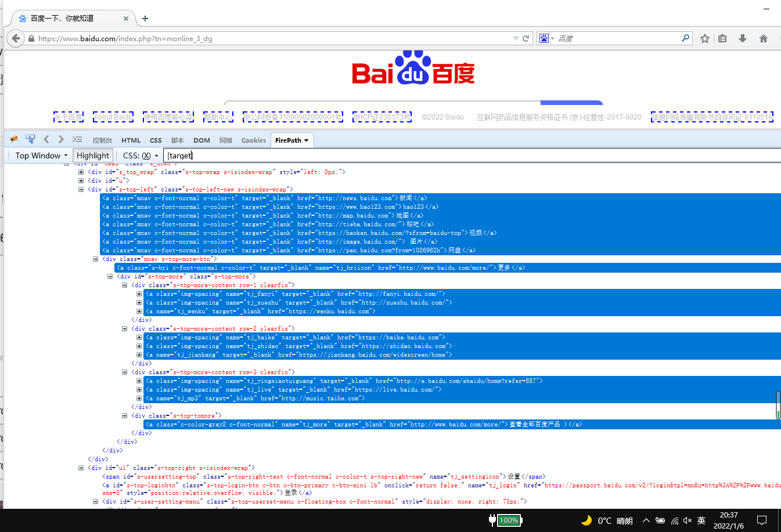Click the Baidu logo on the page
This screenshot has height=532, width=781.
413,68
